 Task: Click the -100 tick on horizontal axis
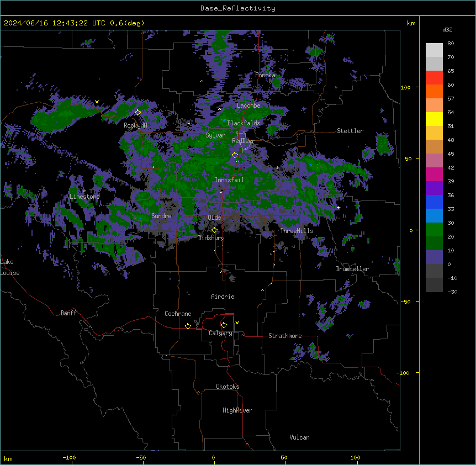tap(69, 458)
